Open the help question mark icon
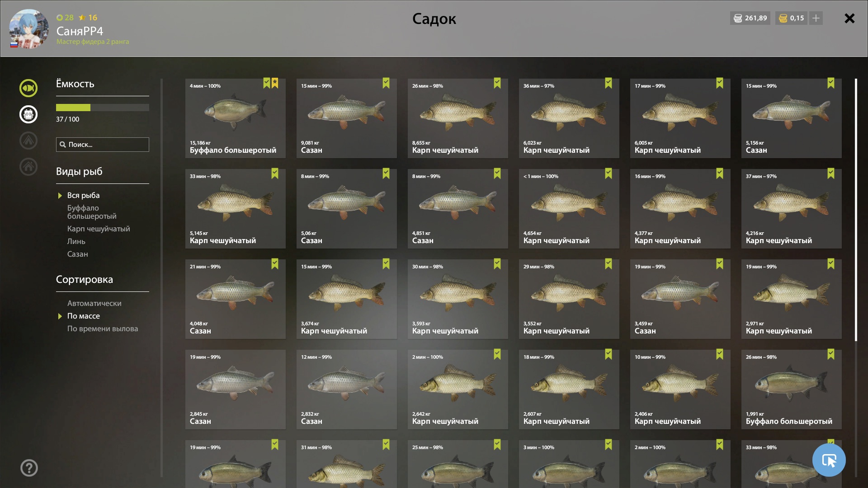 [x=29, y=468]
